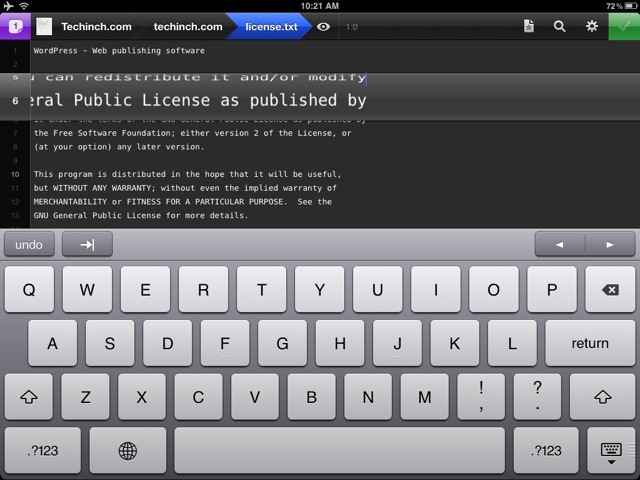Tap the S key
This screenshot has height=480, width=640.
(x=110, y=343)
